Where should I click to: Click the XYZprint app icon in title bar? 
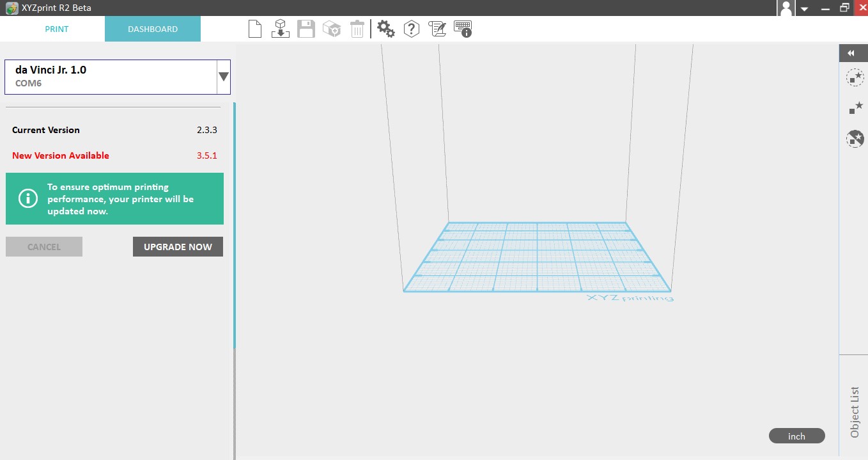point(11,8)
